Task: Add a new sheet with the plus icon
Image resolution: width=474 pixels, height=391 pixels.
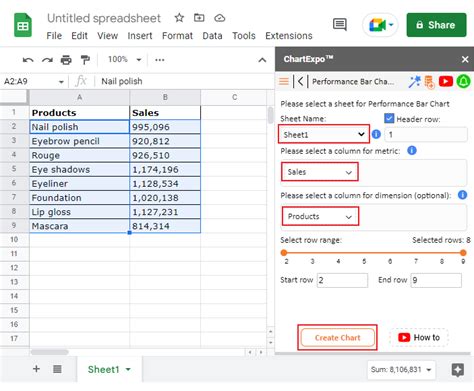Action: click(x=36, y=369)
